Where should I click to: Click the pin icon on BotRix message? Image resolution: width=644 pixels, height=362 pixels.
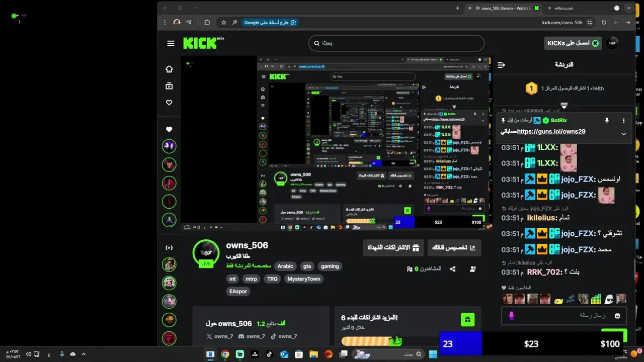(x=607, y=121)
